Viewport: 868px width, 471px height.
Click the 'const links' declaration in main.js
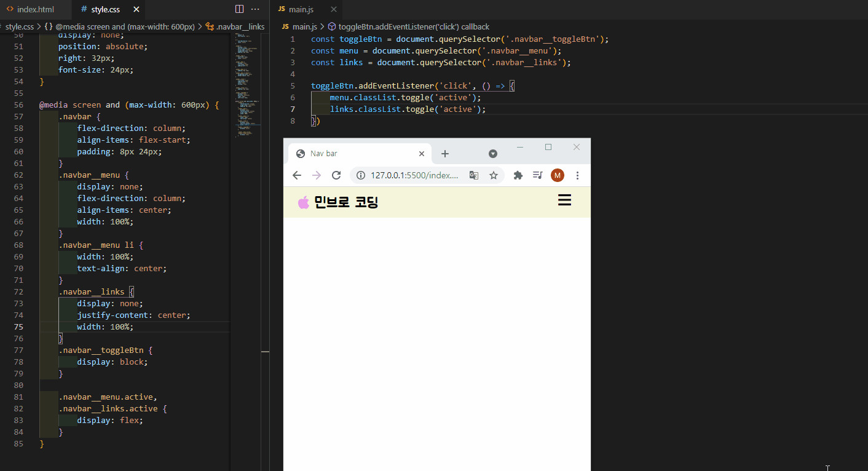click(x=441, y=62)
